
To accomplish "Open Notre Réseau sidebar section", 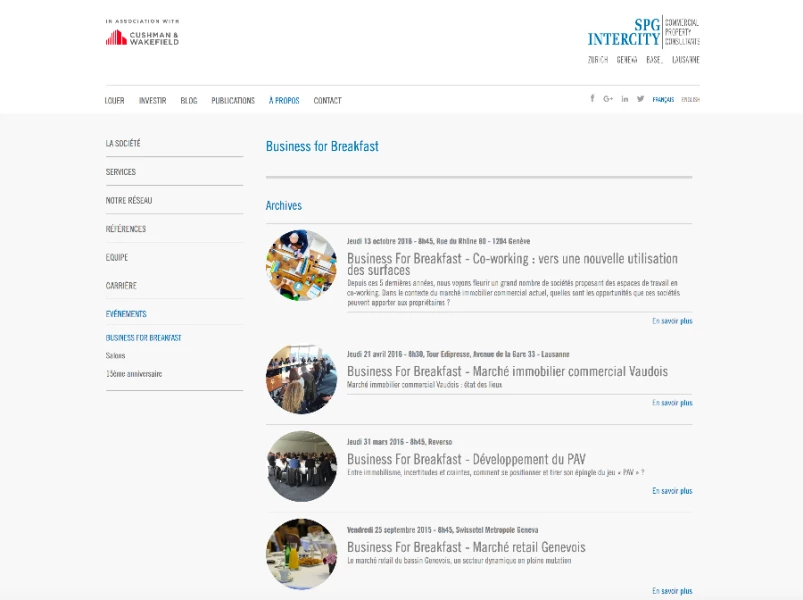I will (x=129, y=201).
